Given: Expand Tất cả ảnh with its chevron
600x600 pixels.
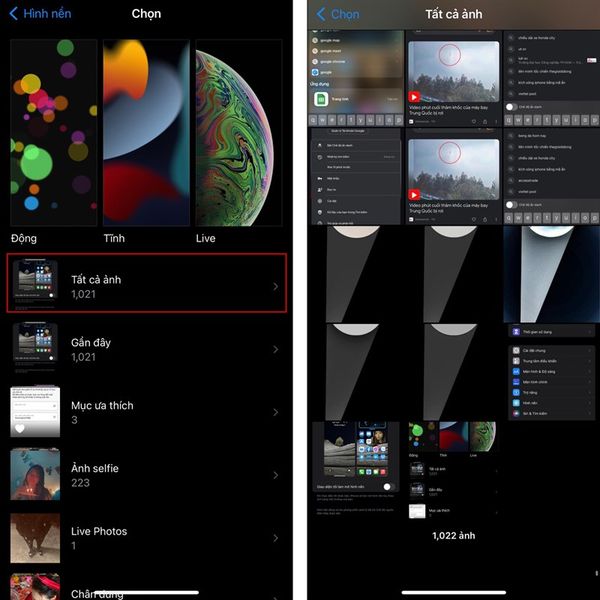Looking at the screenshot, I should [x=276, y=287].
